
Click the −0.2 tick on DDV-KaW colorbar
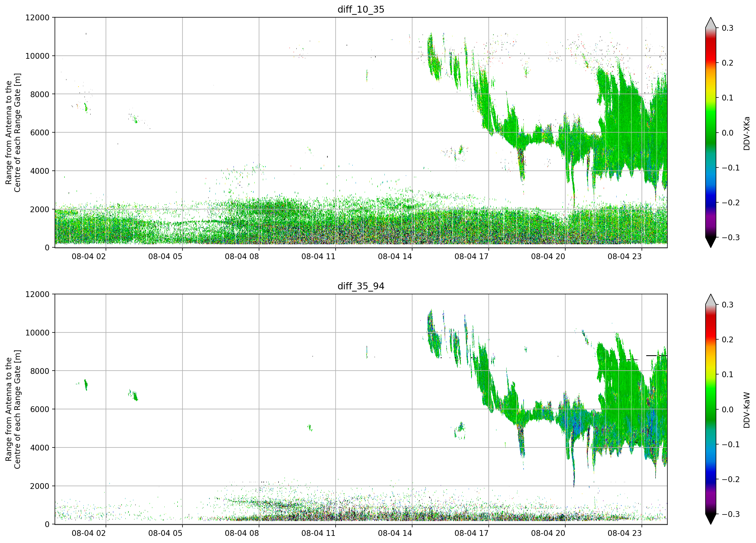point(731,480)
